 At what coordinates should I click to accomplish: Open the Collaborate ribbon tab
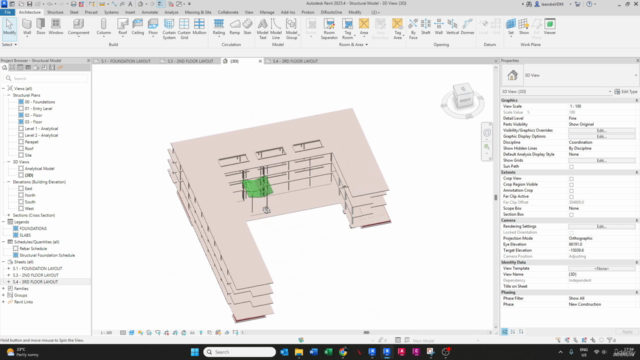tap(228, 12)
